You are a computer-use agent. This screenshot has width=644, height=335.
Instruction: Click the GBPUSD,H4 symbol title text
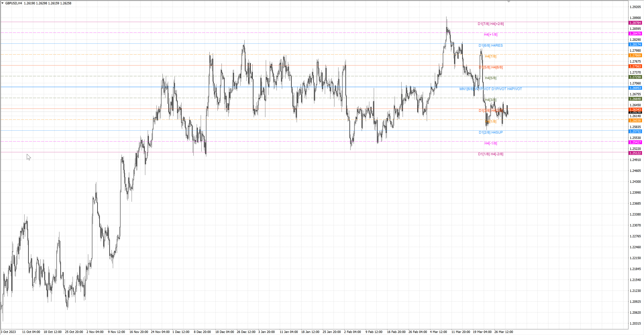pyautogui.click(x=13, y=3)
